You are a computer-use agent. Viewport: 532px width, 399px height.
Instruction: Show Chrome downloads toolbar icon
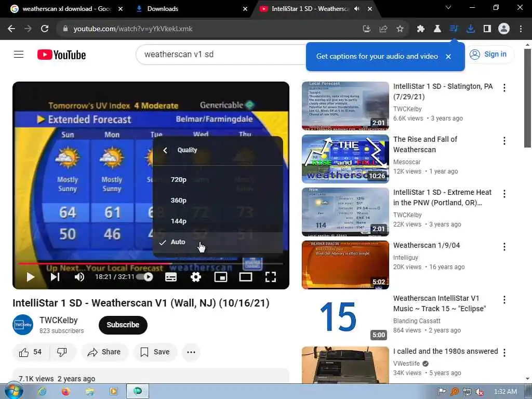coord(471,29)
